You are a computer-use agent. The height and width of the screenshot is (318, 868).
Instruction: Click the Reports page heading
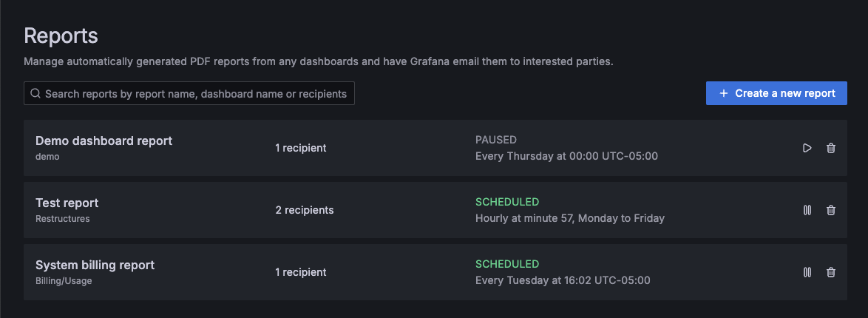tap(61, 35)
